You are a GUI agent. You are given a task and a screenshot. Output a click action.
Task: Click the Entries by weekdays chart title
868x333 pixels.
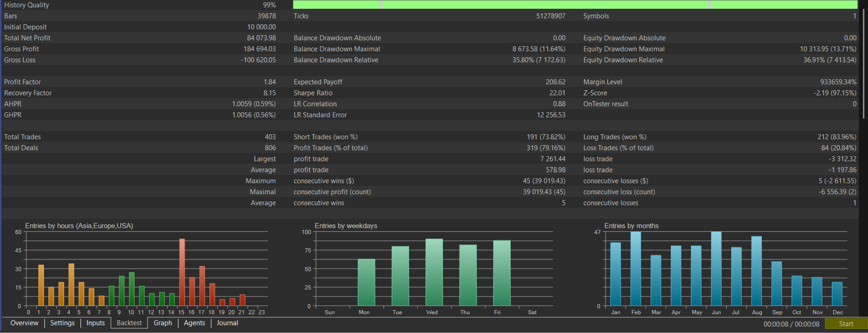(x=346, y=226)
